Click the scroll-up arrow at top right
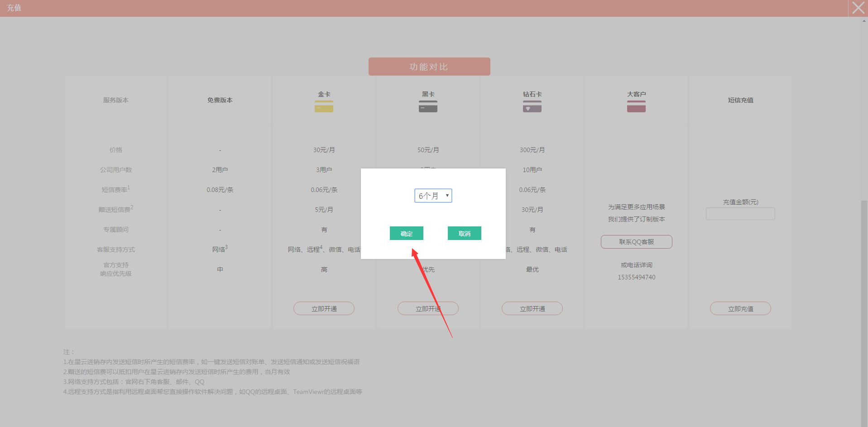Image resolution: width=868 pixels, height=427 pixels. 864,21
